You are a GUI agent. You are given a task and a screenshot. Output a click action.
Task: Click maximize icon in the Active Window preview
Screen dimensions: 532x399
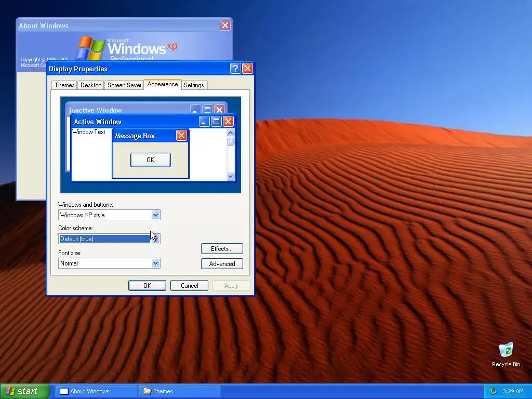click(x=216, y=122)
